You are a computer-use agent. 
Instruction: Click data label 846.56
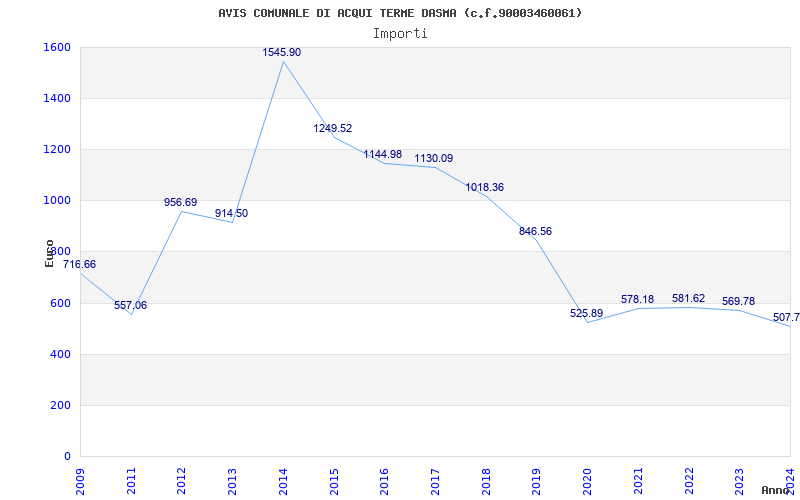click(x=535, y=231)
